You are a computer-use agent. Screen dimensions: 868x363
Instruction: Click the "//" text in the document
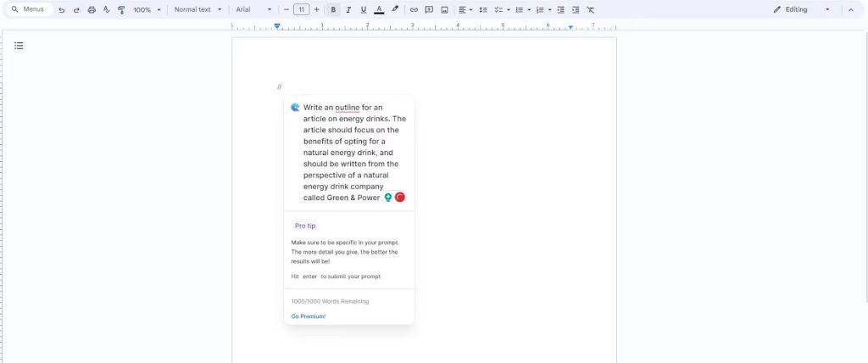coord(280,87)
